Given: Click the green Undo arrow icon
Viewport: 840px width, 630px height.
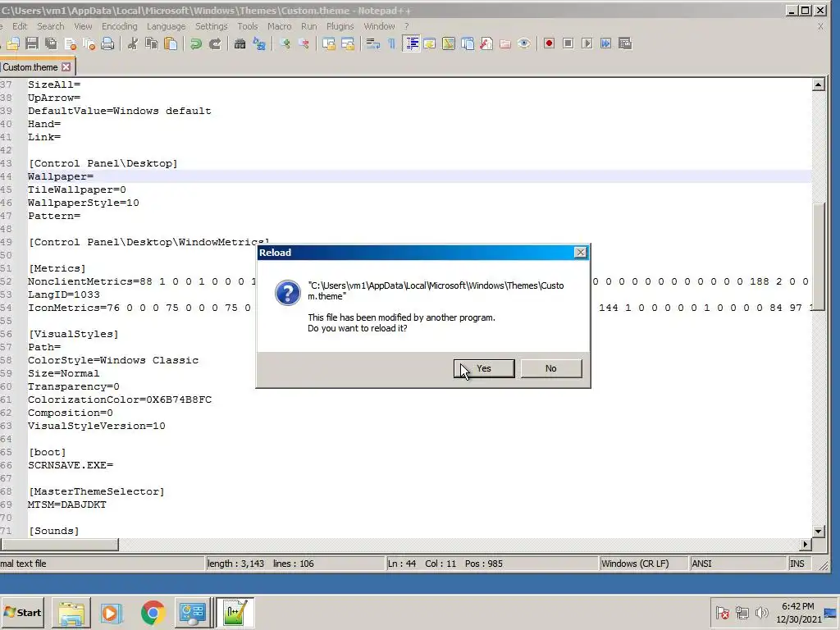Looking at the screenshot, I should [x=195, y=44].
